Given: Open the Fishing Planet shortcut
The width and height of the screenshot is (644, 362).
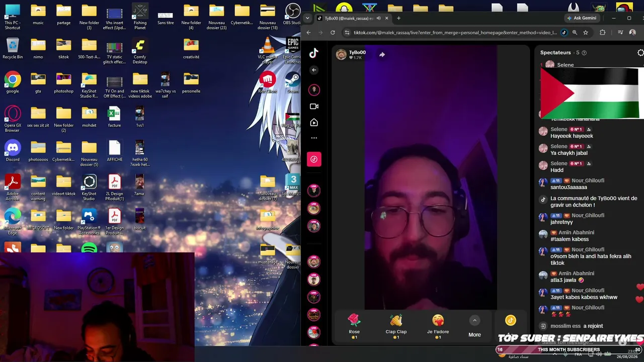Looking at the screenshot, I should [140, 17].
